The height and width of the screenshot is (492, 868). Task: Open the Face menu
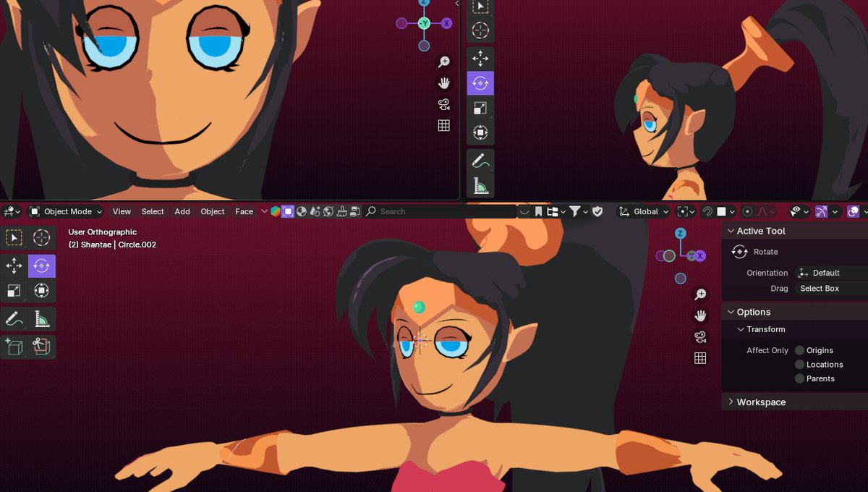coord(244,211)
